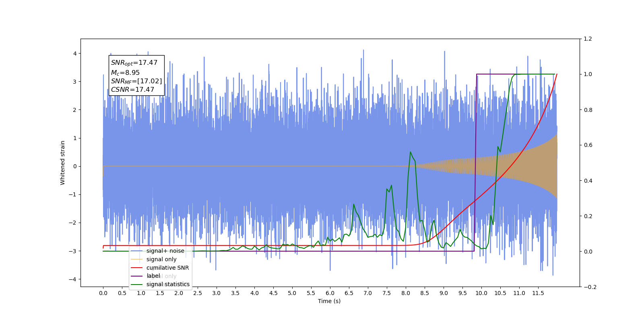The height and width of the screenshot is (322, 644).
Task: Click the −2 tick on the Whitened strain axis
Action: [x=73, y=223]
